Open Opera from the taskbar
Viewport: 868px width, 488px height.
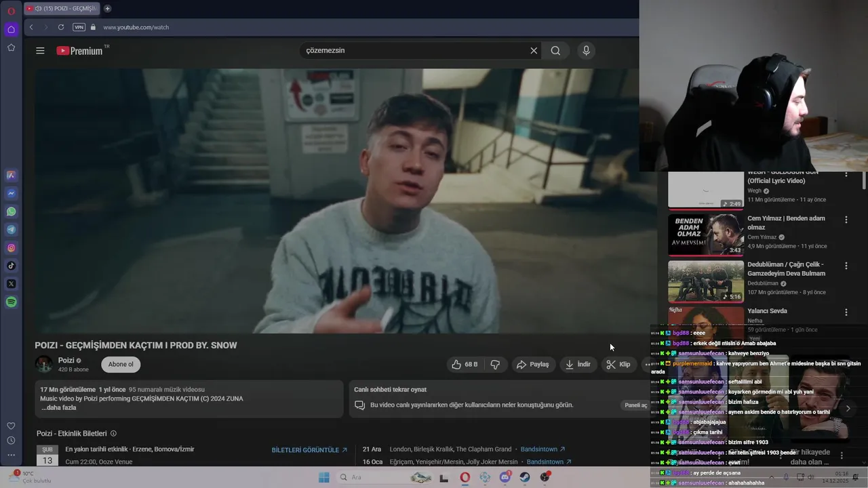pyautogui.click(x=465, y=477)
